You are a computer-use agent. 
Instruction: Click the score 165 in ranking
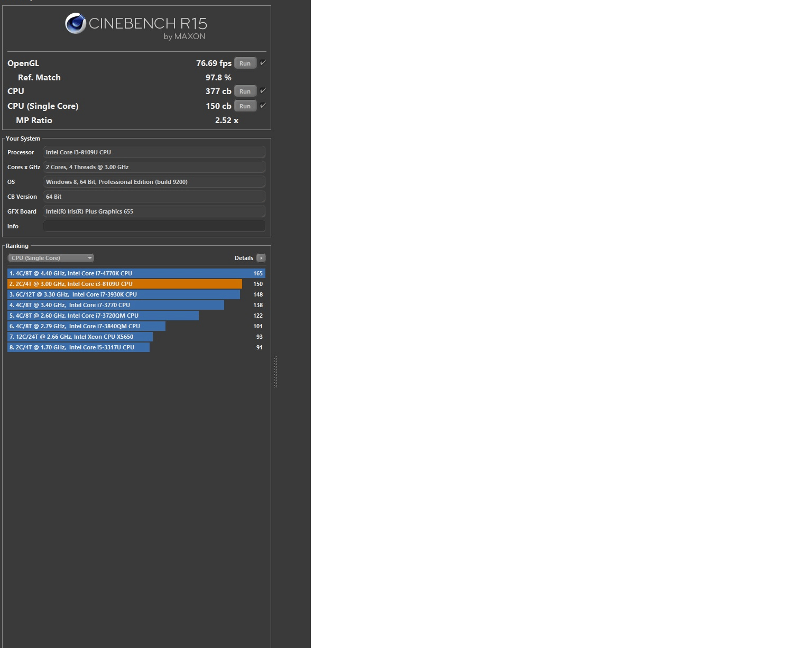click(258, 273)
